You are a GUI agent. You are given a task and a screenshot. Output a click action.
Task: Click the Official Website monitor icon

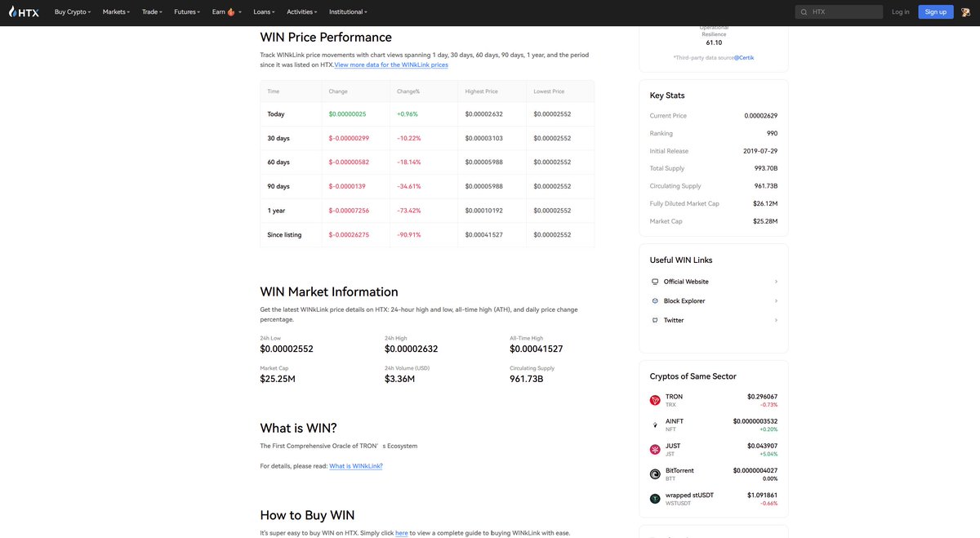(x=655, y=282)
